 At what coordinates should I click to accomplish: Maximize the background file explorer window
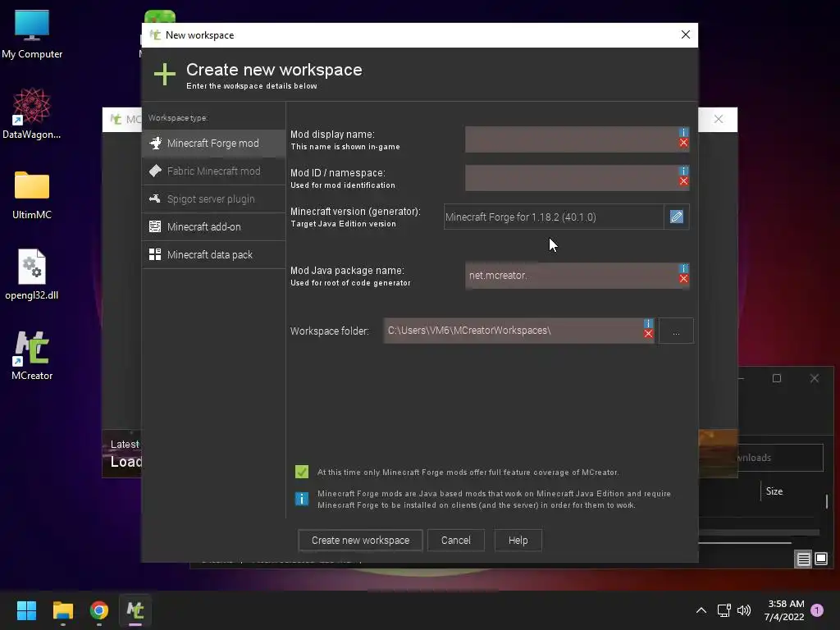click(777, 378)
